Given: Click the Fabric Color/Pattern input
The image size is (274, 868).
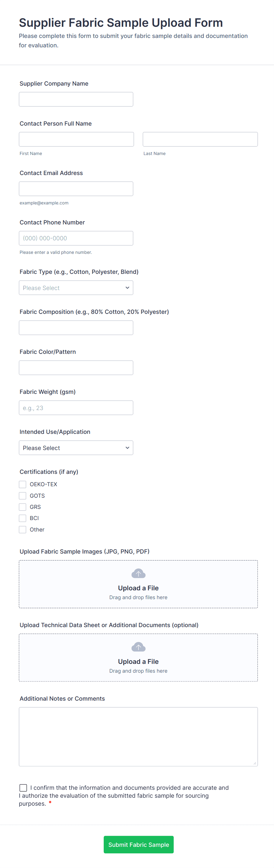Looking at the screenshot, I should 76,368.
